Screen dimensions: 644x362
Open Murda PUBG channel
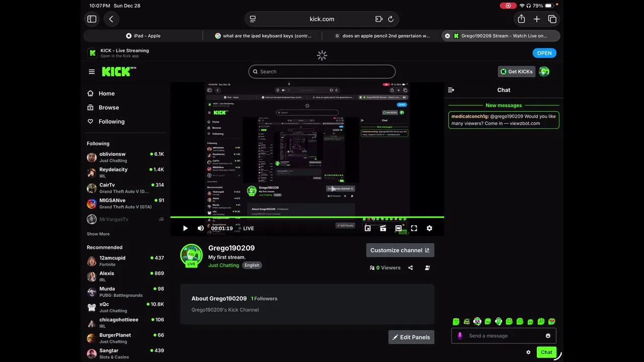(125, 292)
